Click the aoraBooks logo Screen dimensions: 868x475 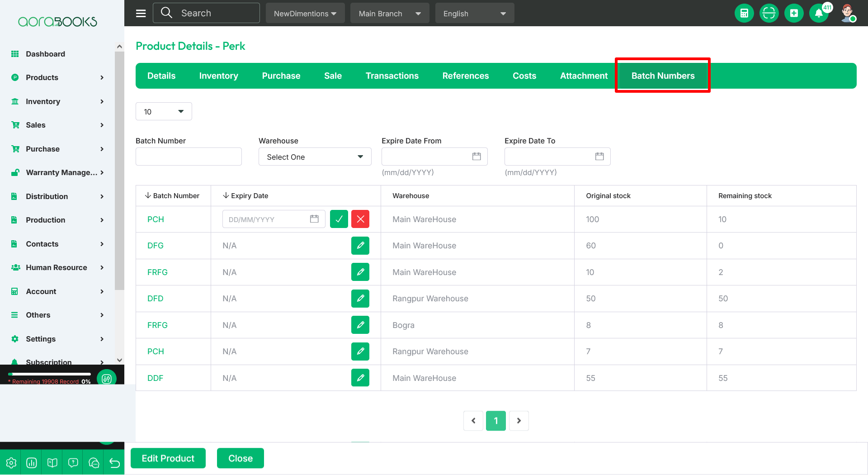57,21
